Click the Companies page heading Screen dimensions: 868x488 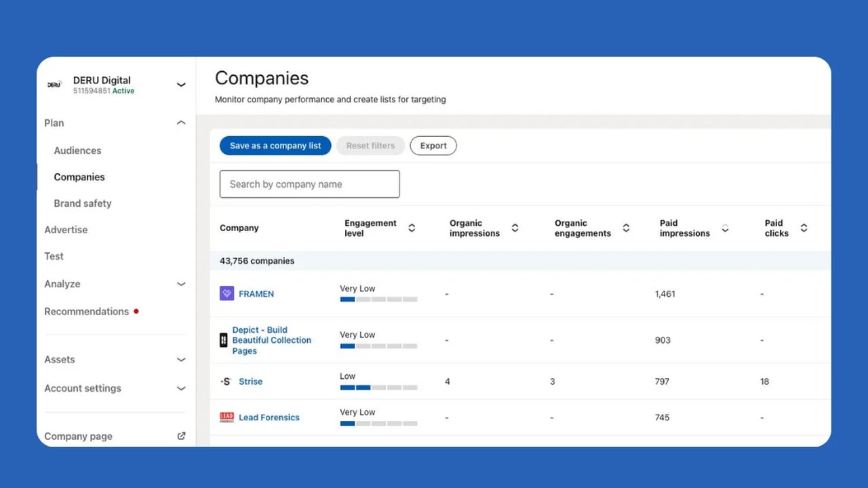pyautogui.click(x=262, y=78)
